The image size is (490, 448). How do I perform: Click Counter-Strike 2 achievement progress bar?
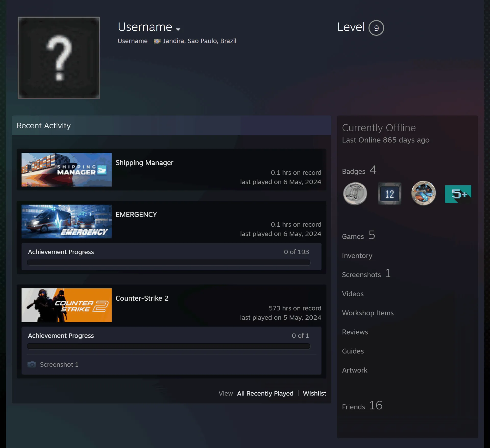[x=168, y=346]
